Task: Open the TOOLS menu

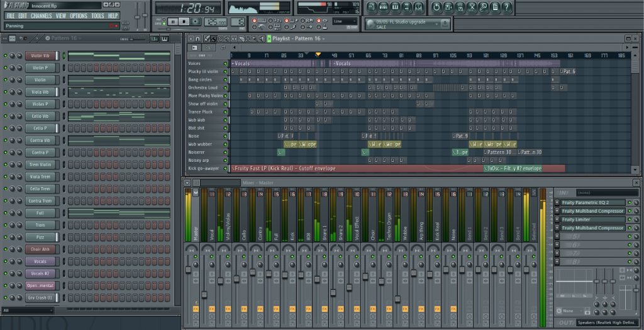Action: coord(97,16)
